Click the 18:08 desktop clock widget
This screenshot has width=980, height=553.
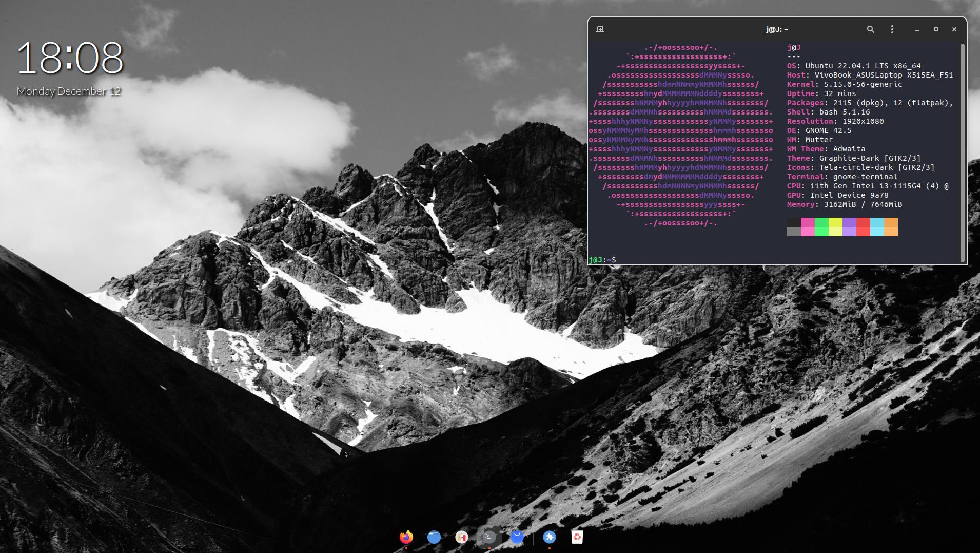tap(70, 58)
